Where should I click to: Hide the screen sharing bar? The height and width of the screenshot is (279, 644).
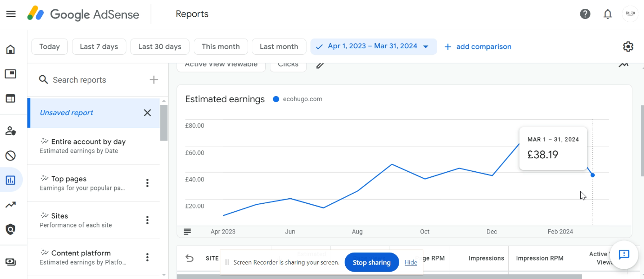[411, 262]
